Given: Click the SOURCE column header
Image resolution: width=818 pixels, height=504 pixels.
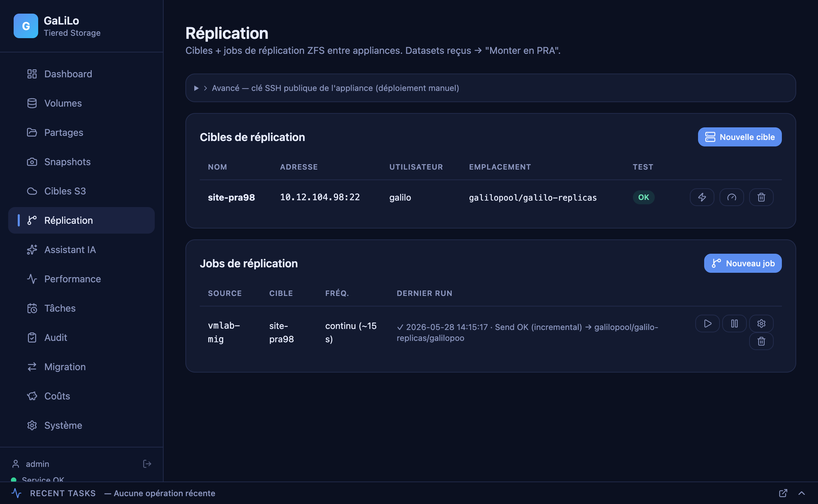Looking at the screenshot, I should pyautogui.click(x=225, y=293).
